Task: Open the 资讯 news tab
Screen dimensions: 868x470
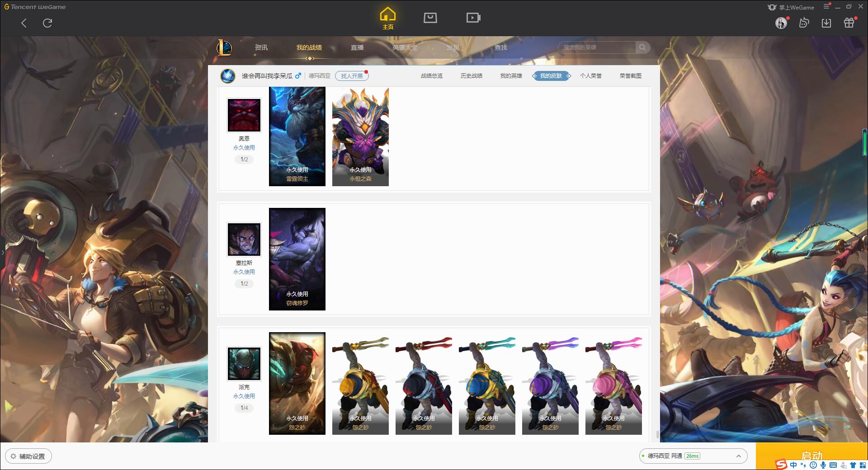Action: (261, 47)
